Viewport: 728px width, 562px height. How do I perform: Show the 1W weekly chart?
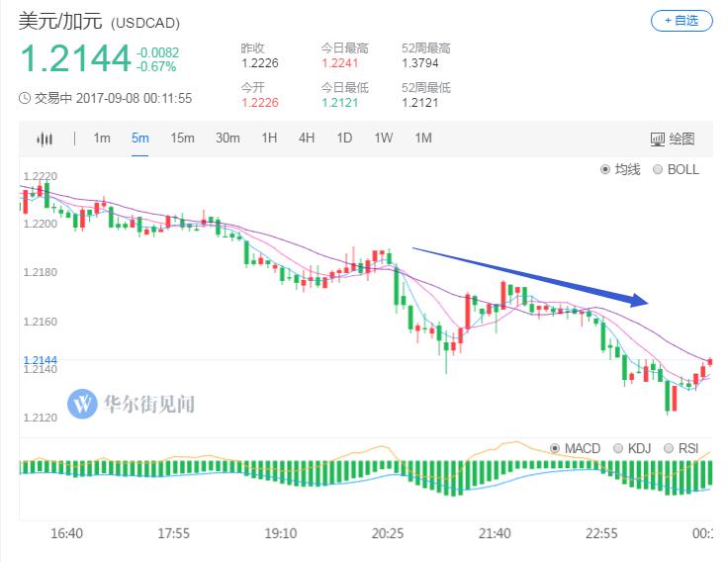[x=384, y=139]
